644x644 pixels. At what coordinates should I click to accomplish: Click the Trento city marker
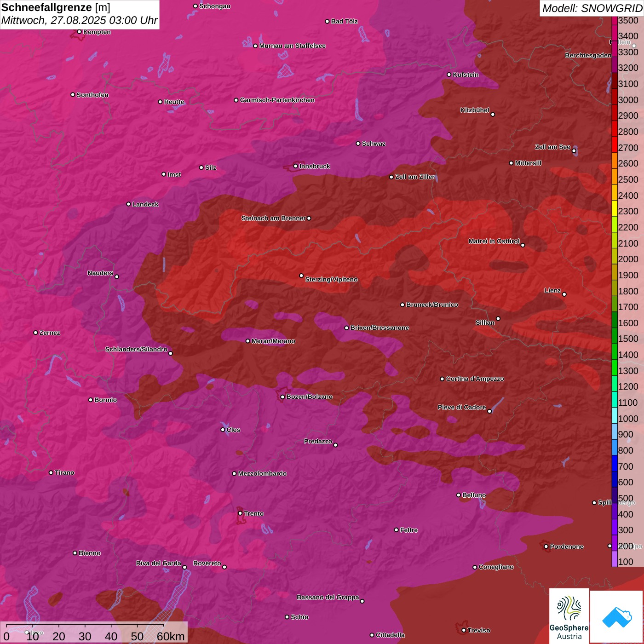[x=240, y=513]
